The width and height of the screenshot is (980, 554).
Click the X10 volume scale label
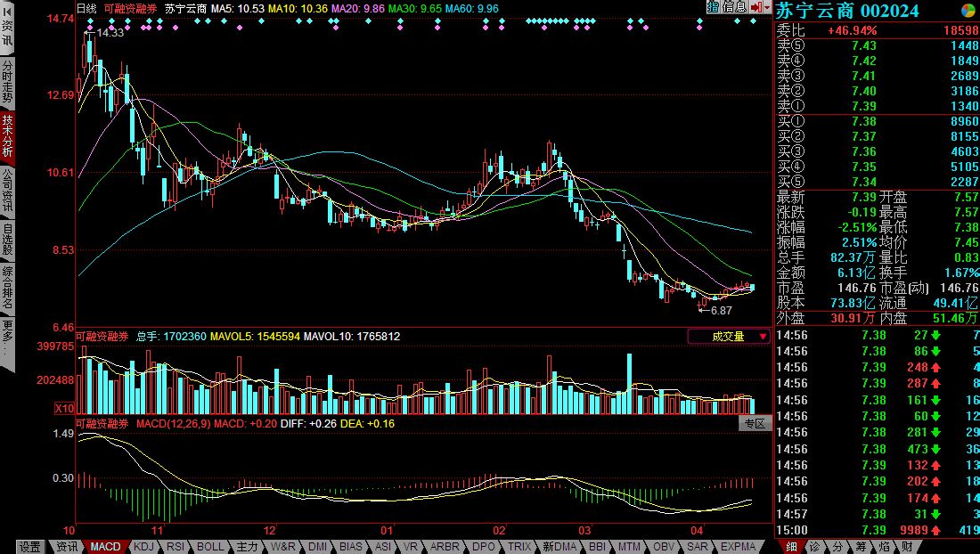click(x=64, y=409)
